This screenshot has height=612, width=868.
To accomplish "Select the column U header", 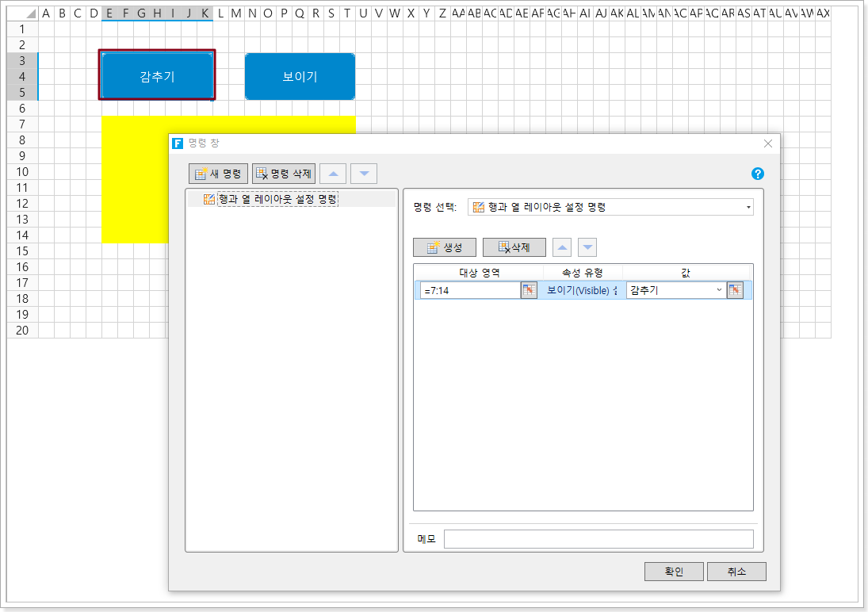I will [363, 13].
